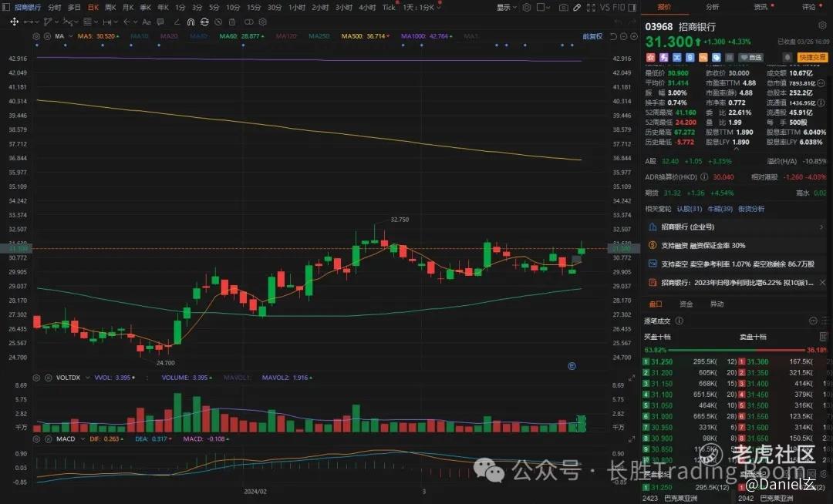Open the fullscreen expand icon
The image size is (833, 504).
tap(591, 8)
